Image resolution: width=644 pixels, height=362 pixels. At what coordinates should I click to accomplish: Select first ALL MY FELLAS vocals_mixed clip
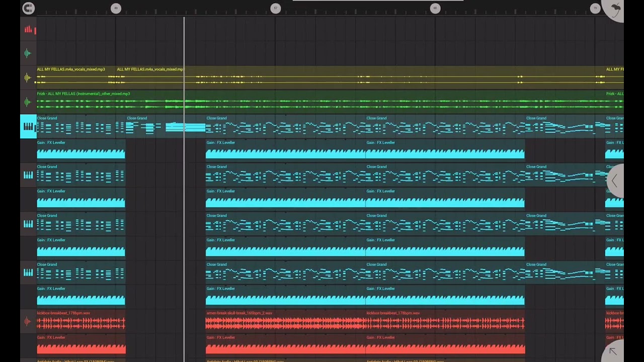coord(76,77)
